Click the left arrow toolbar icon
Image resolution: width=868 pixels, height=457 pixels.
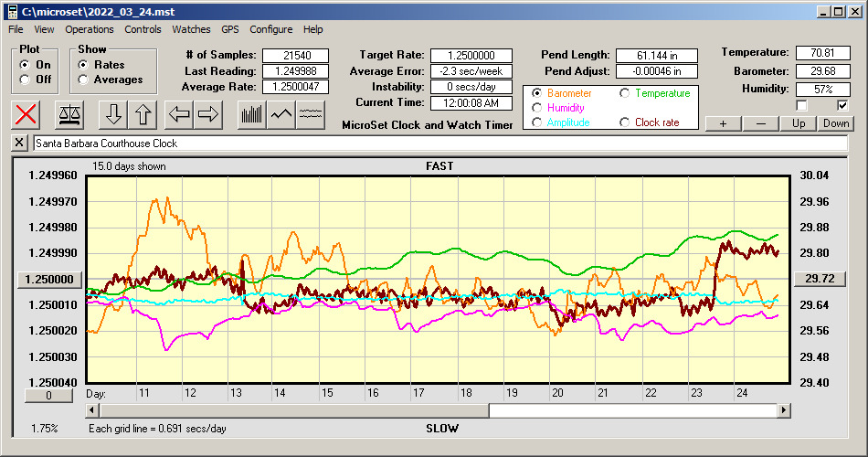coord(181,114)
